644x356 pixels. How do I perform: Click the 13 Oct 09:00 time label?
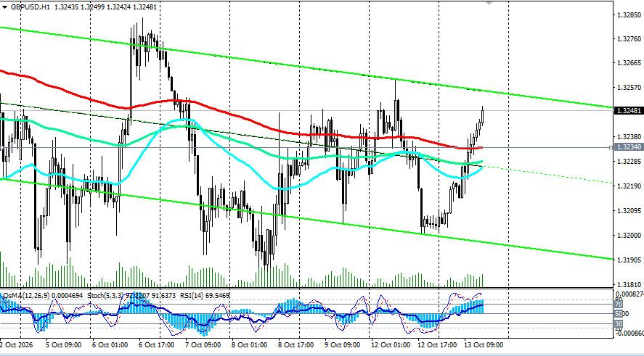pos(484,345)
